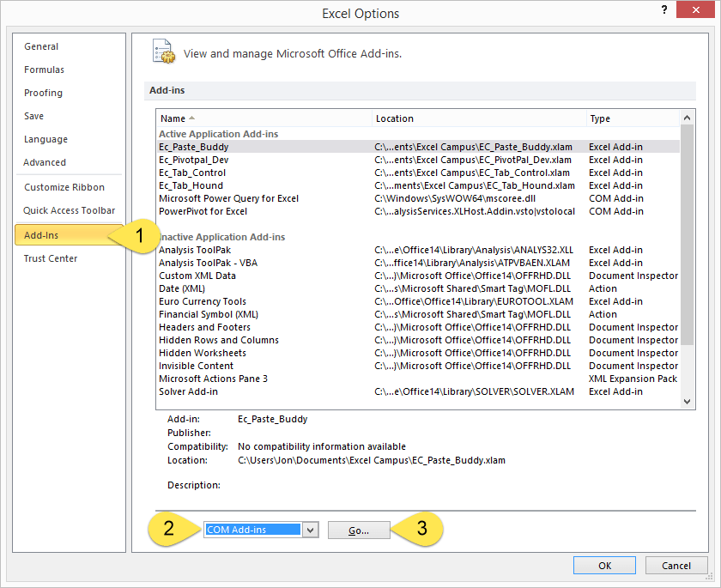Screen dimensions: 721x588
Task: Select the Proofing category
Action: pyautogui.click(x=43, y=93)
